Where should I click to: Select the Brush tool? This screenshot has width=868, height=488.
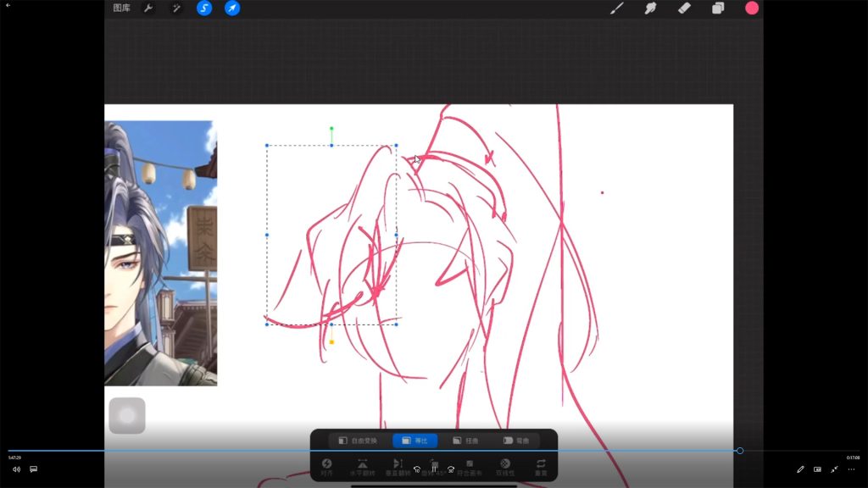tap(617, 8)
